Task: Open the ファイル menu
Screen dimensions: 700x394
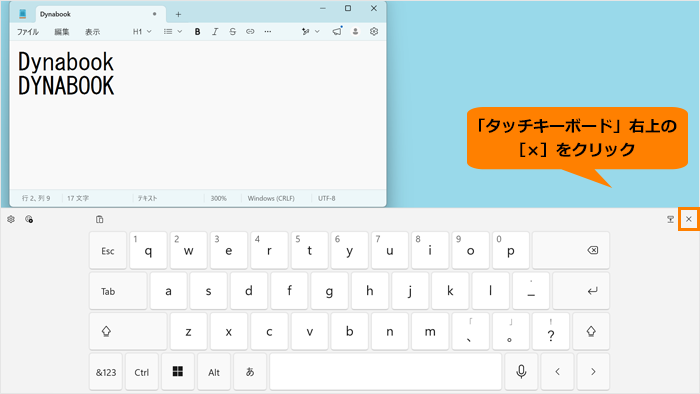Action: [28, 32]
